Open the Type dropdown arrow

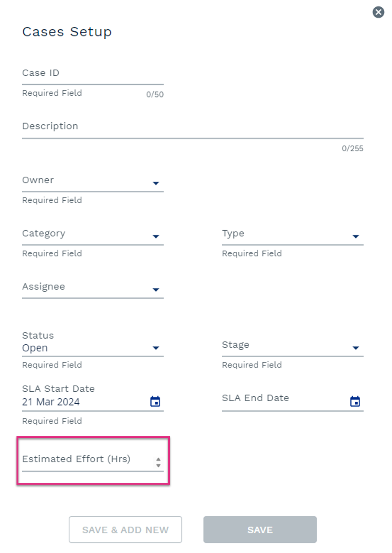356,237
